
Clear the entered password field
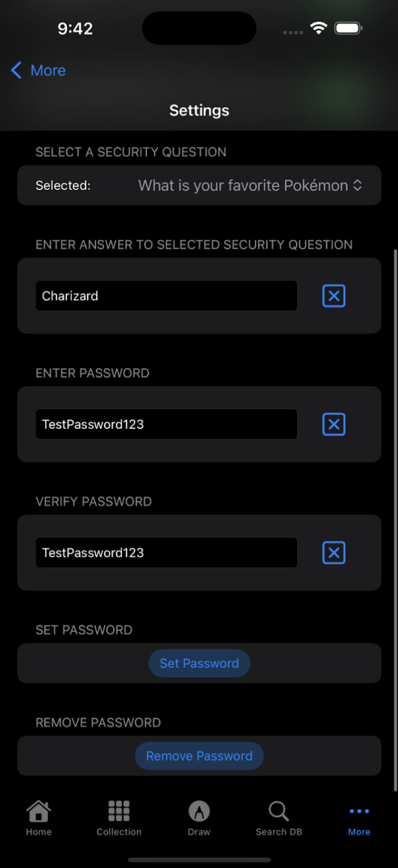333,424
